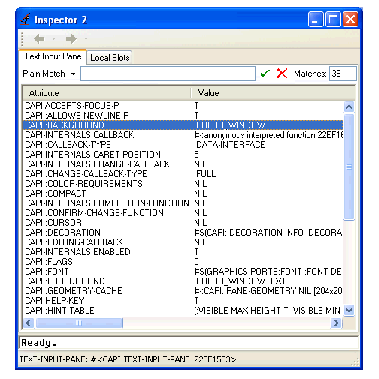The image size is (379, 379).
Task: Select the CAPI::ALLOWS-NEWLINE-P row
Action: [x=183, y=115]
